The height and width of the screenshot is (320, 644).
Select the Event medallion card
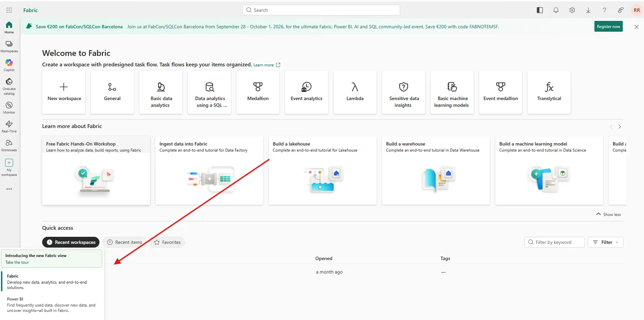click(501, 92)
